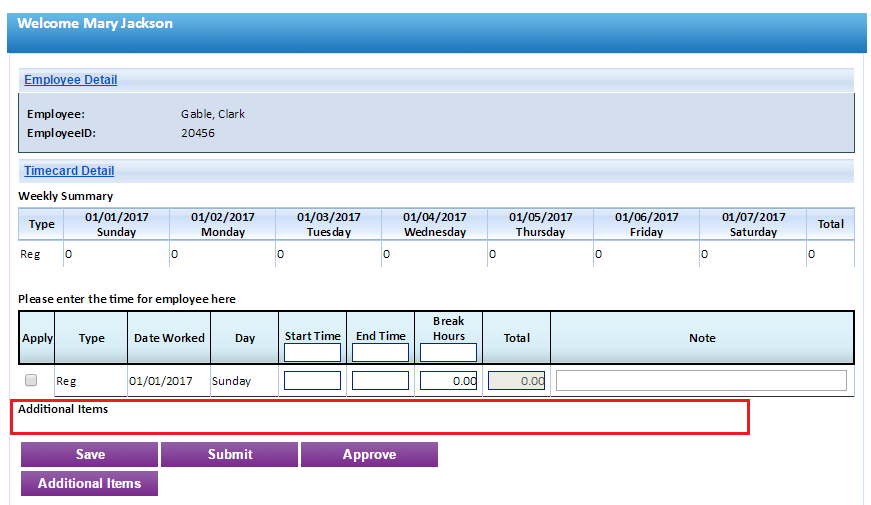Click the Submit button
This screenshot has height=505, width=871.
(x=229, y=454)
